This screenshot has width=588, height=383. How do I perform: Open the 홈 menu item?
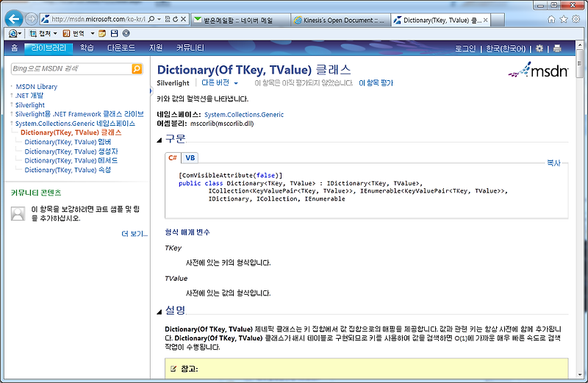coord(14,48)
